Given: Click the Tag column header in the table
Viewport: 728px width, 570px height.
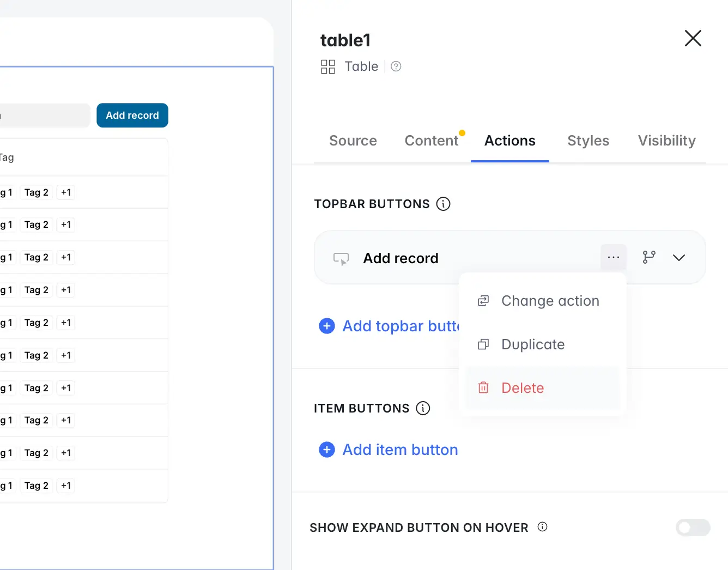Looking at the screenshot, I should [7, 157].
